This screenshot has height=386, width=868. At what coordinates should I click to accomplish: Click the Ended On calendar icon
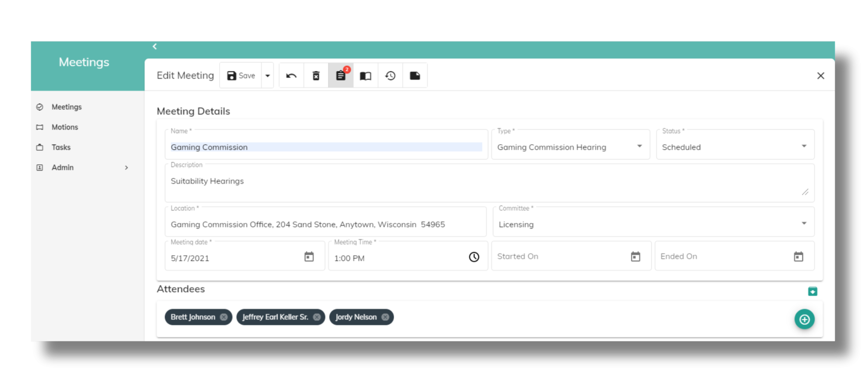(798, 257)
